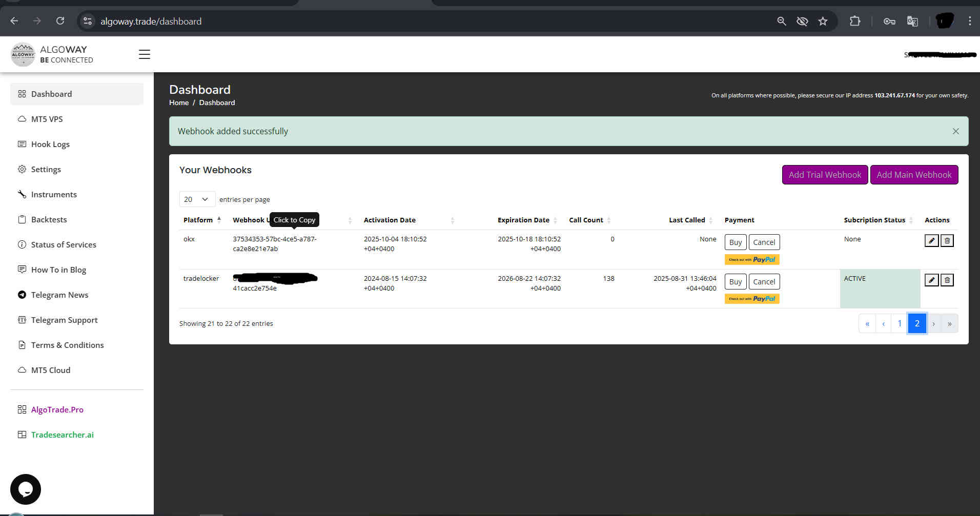Dismiss the 'Webhook added successfully' alert
Viewport: 980px width, 516px height.
tap(955, 131)
